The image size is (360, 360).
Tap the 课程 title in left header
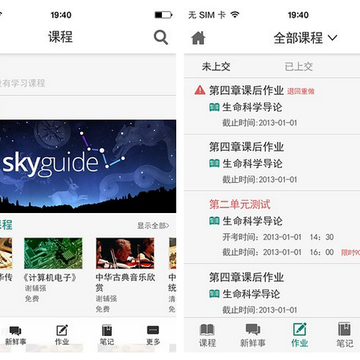(x=60, y=37)
